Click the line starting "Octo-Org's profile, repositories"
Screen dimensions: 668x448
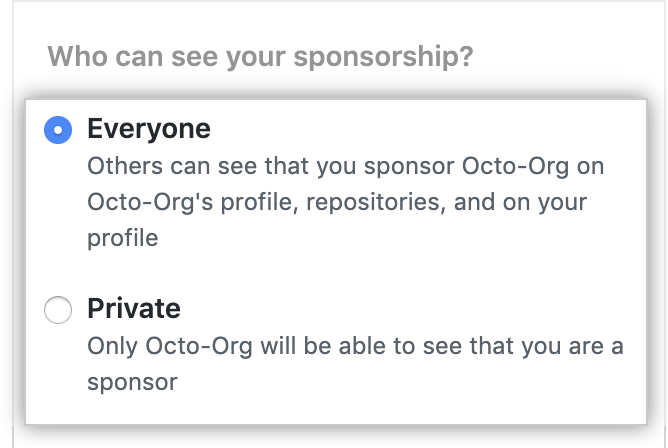coord(337,202)
